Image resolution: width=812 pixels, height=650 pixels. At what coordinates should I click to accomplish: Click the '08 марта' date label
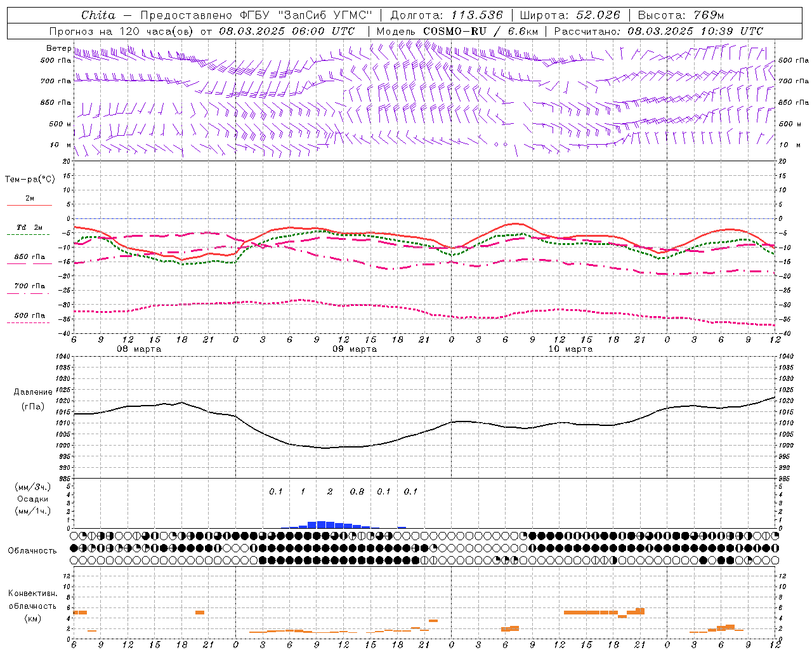tap(140, 349)
